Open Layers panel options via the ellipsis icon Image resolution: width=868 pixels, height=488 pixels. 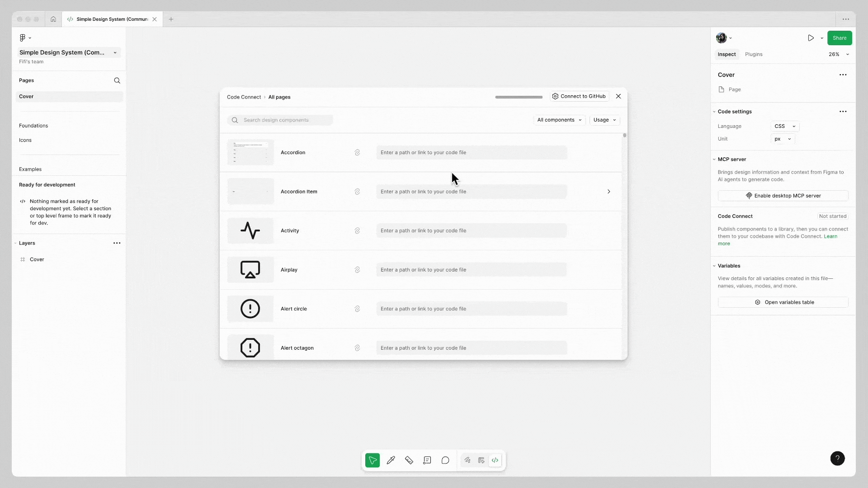click(117, 243)
